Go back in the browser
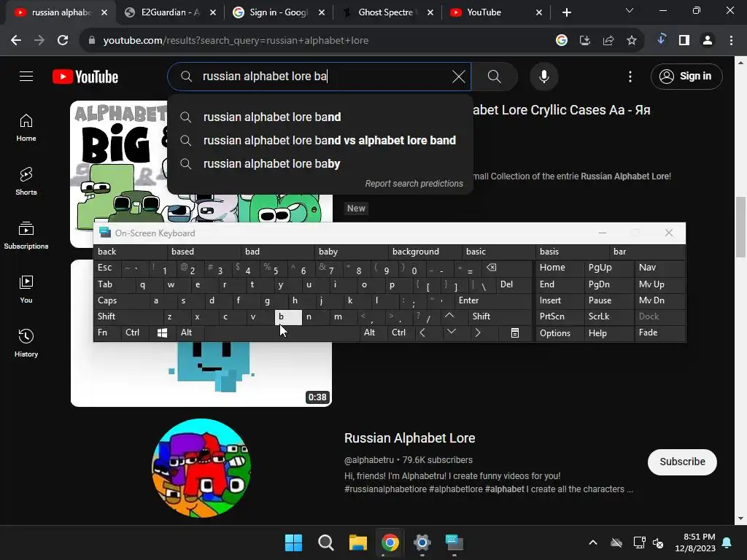Image resolution: width=747 pixels, height=560 pixels. (16, 41)
